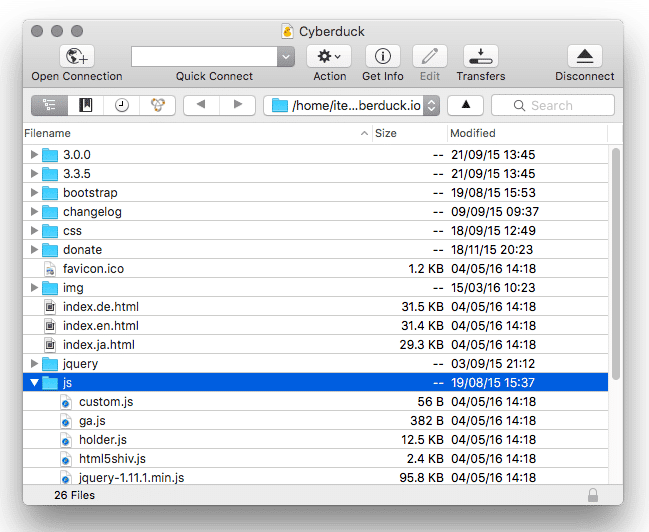Expand the css folder

(34, 231)
